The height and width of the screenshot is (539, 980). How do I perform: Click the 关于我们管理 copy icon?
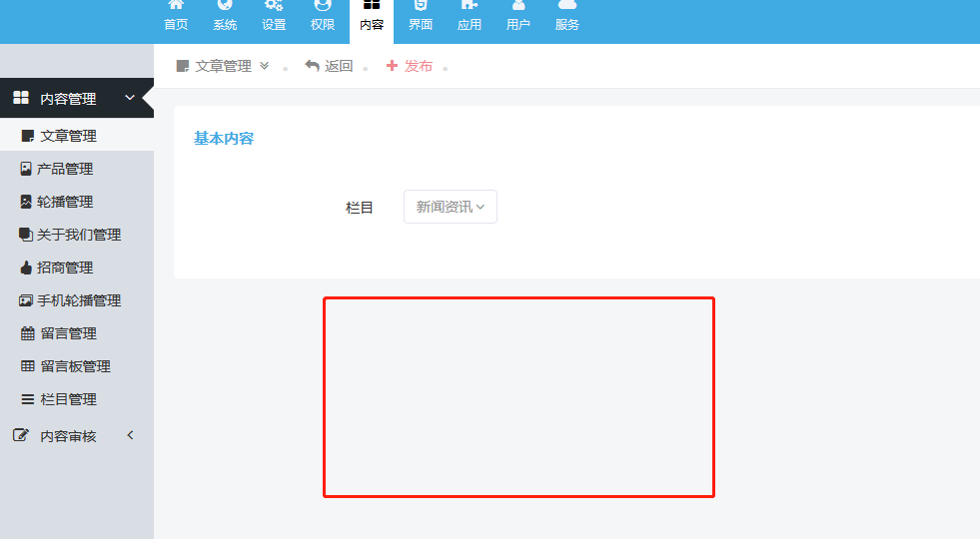[26, 235]
